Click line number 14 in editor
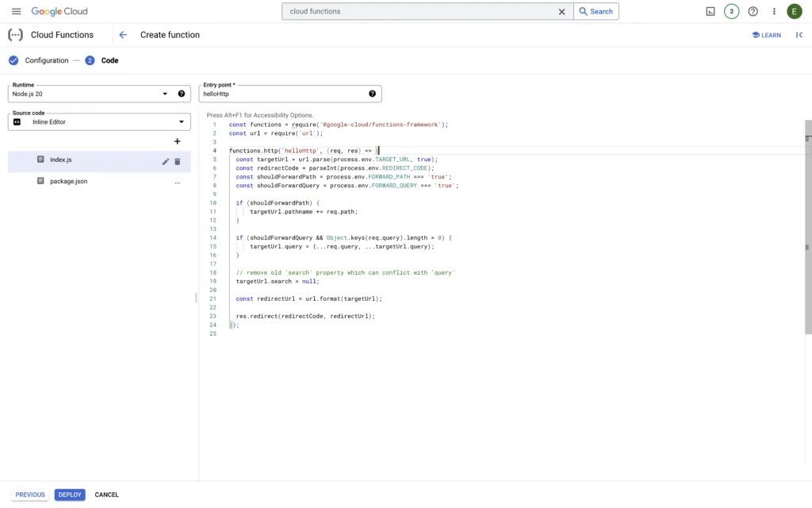 point(213,238)
